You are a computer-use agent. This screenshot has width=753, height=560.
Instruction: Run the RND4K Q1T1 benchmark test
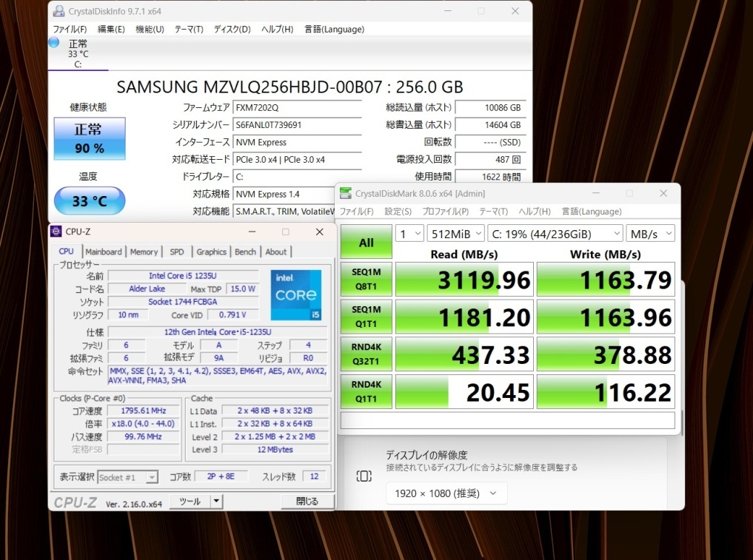[x=367, y=391]
